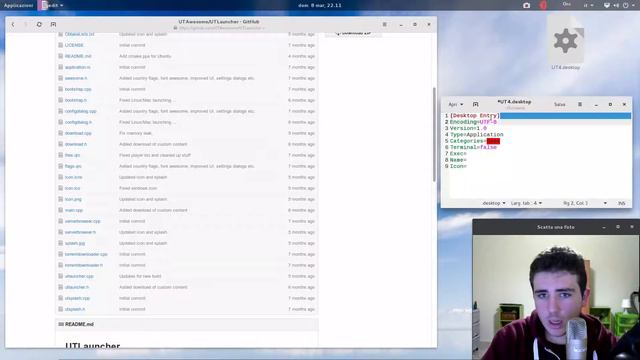Open the Rg, Col position dropdown
The width and height of the screenshot is (640, 360).
(x=584, y=203)
